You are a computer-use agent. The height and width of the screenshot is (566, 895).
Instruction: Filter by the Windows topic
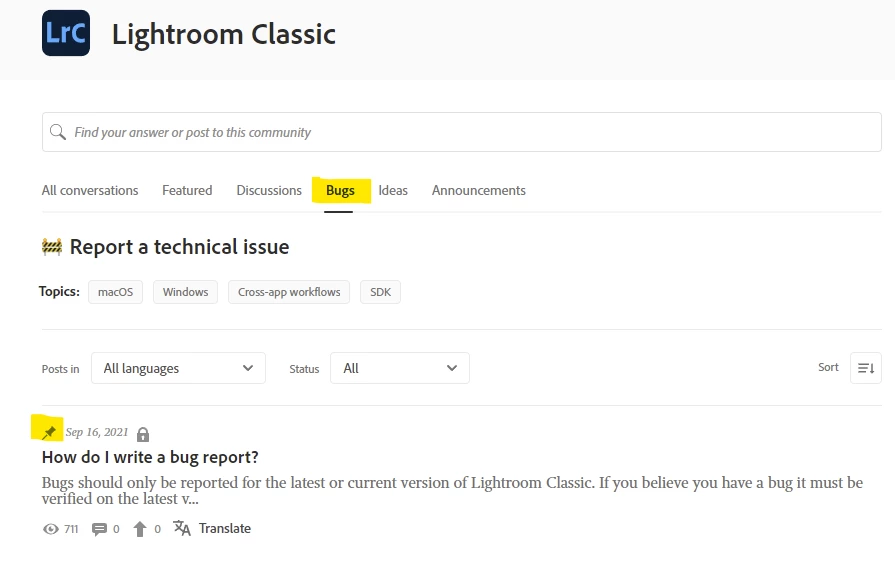185,292
